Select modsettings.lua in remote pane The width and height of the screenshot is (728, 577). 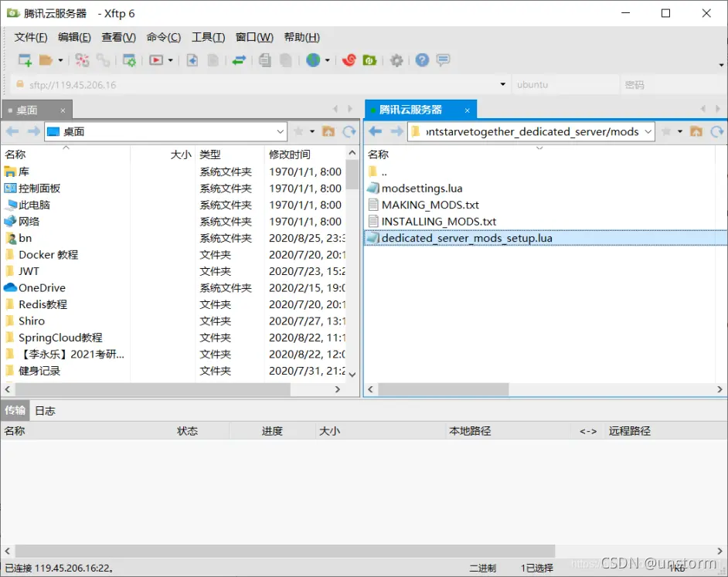pyautogui.click(x=421, y=188)
